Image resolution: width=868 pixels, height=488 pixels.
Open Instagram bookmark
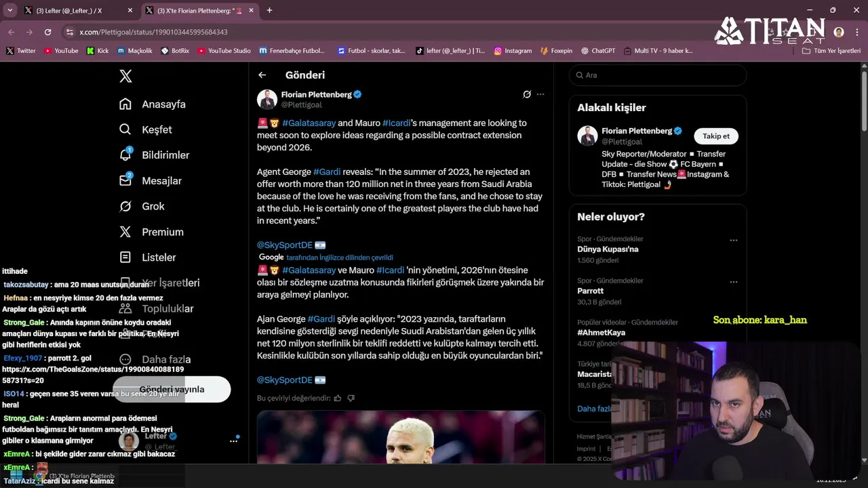[513, 51]
